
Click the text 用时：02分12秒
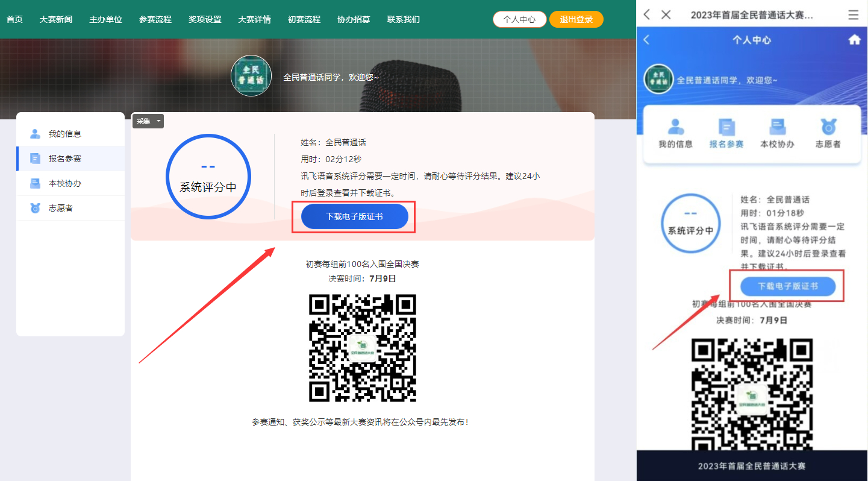tap(331, 159)
